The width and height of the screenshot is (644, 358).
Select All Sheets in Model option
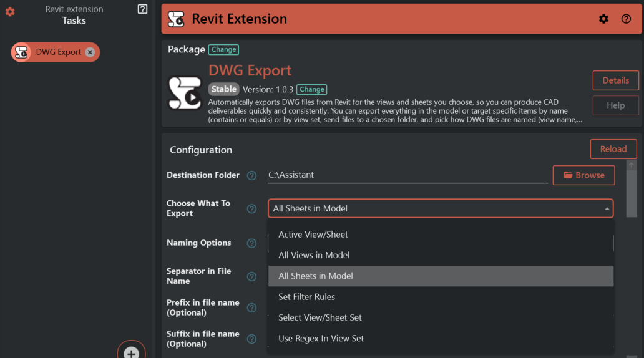coord(441,276)
